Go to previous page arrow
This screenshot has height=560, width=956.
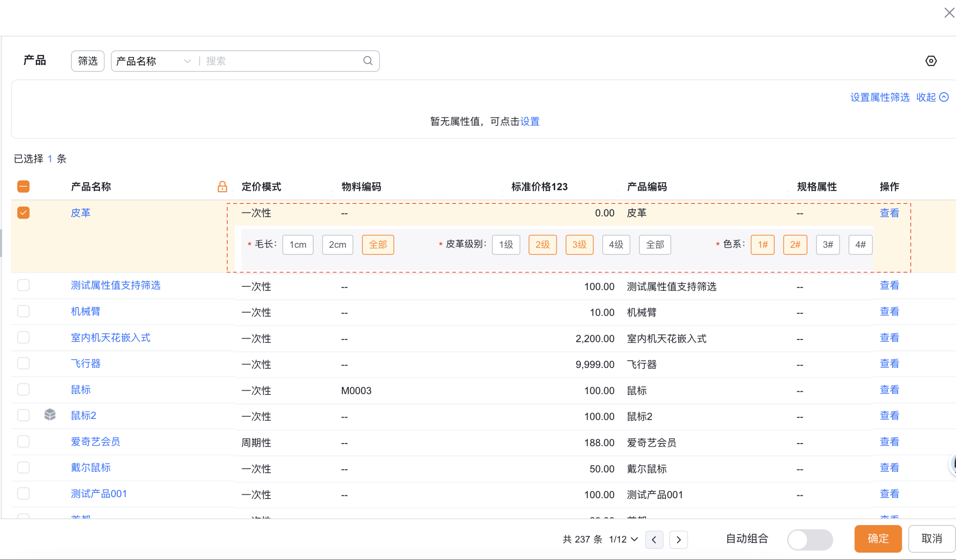(654, 539)
